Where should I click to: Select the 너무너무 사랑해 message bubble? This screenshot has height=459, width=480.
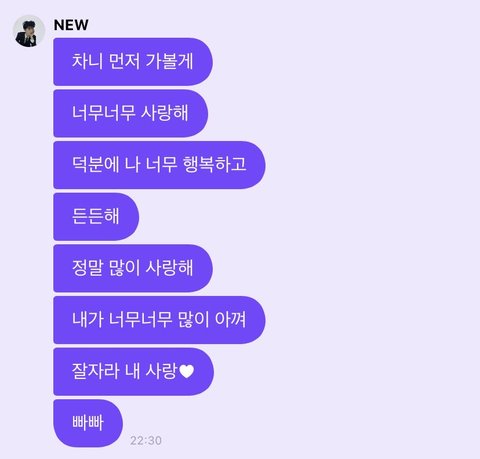131,113
